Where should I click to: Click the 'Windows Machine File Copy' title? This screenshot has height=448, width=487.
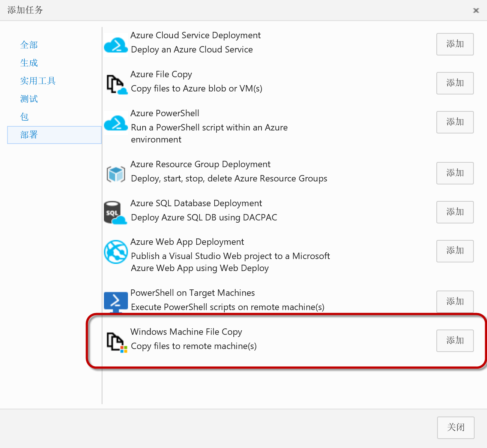pos(186,332)
